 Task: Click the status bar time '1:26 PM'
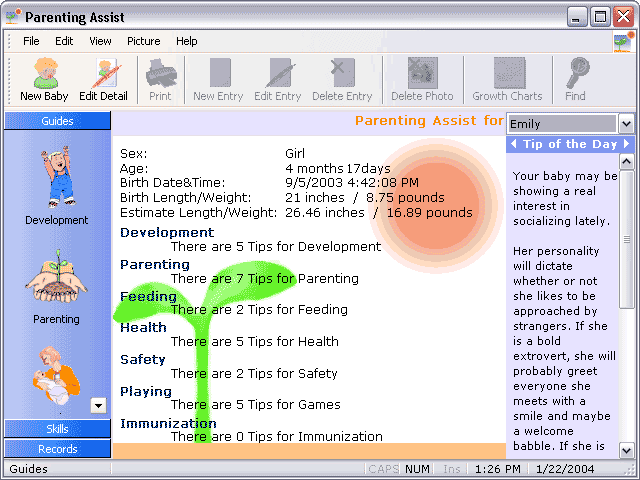tap(498, 469)
